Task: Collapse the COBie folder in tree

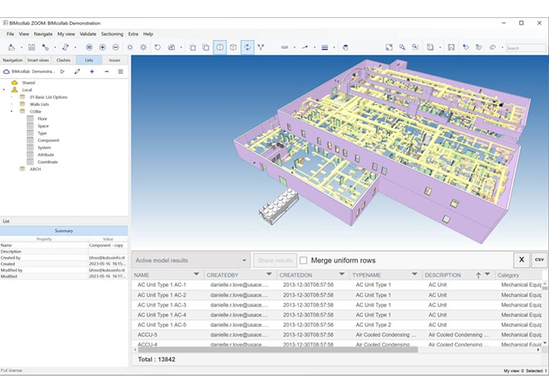Action: [x=12, y=111]
